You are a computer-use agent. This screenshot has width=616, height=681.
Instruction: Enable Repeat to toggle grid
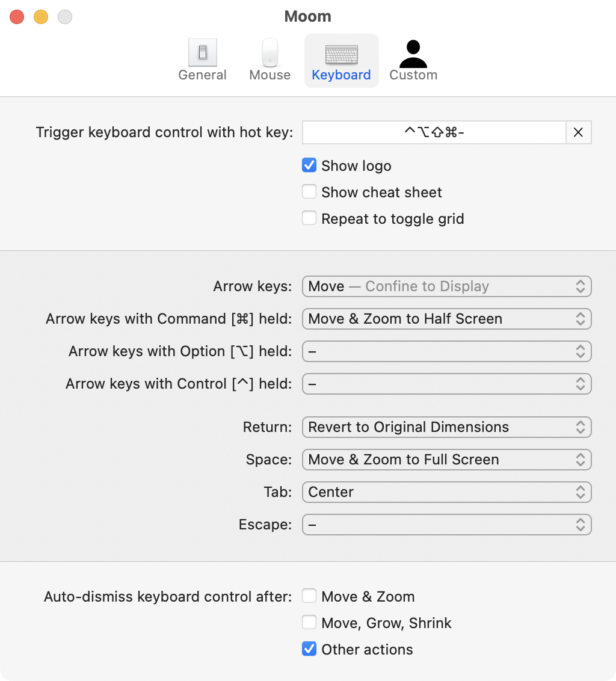(x=309, y=218)
